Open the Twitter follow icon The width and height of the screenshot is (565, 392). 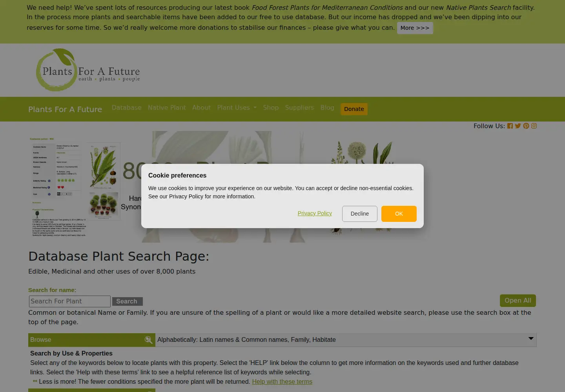point(518,126)
